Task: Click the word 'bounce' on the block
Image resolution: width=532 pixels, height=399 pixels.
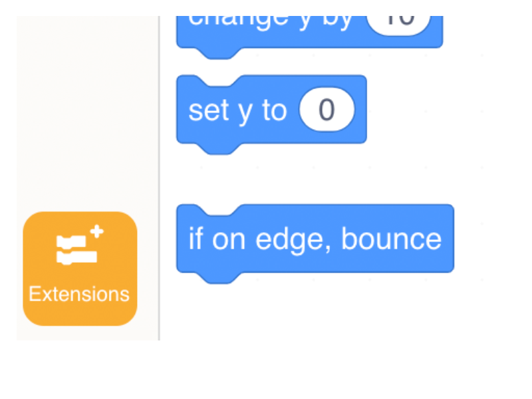Action: (x=391, y=239)
